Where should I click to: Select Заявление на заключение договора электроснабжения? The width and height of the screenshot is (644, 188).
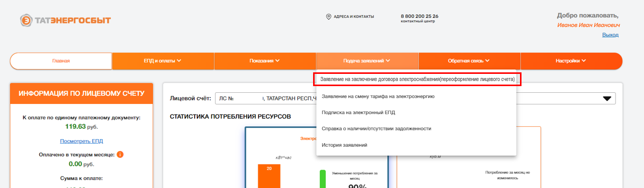coord(417,79)
